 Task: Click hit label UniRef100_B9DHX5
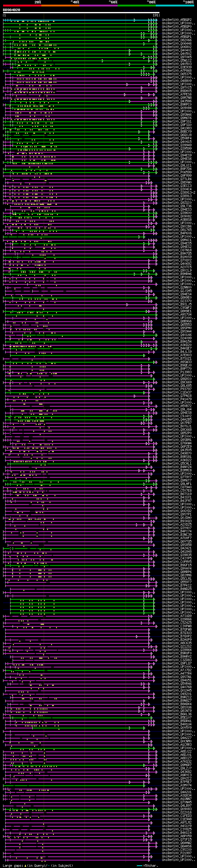click(x=176, y=91)
